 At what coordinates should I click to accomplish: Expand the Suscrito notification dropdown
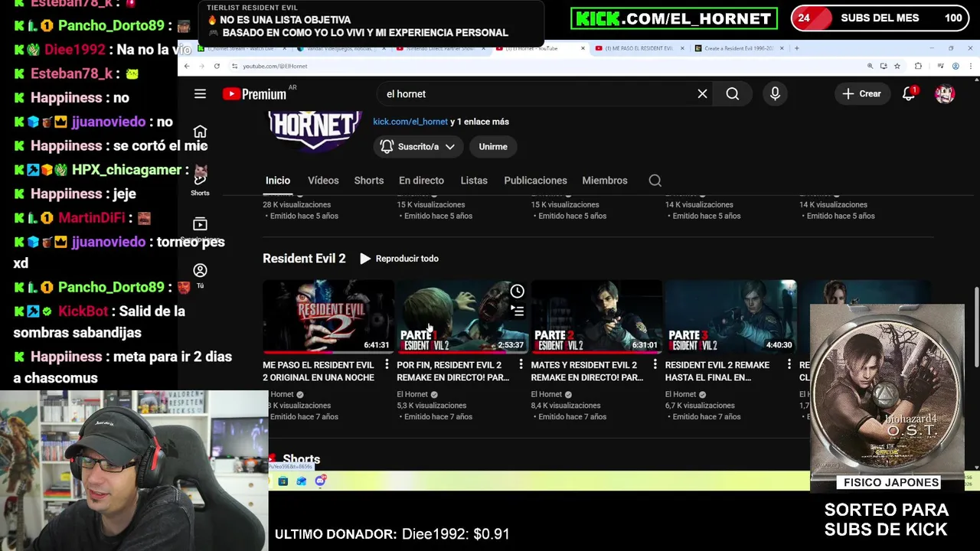point(418,147)
